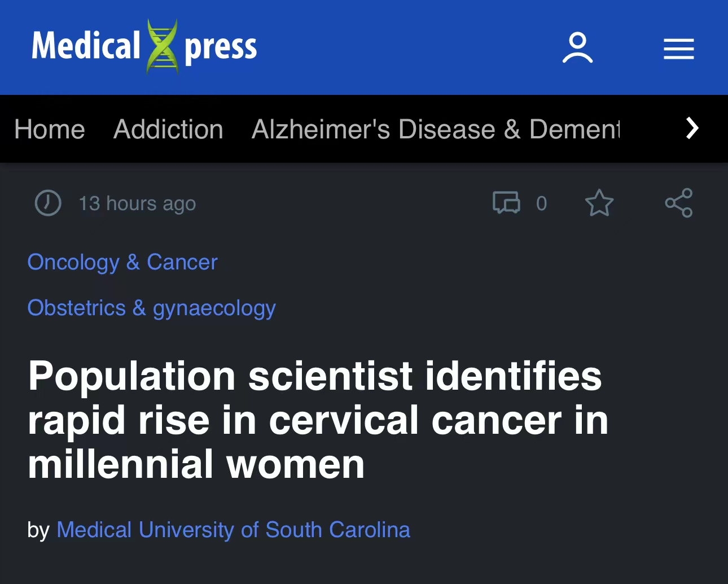
Task: Visit the Medical University of South Carolina link
Action: (233, 530)
